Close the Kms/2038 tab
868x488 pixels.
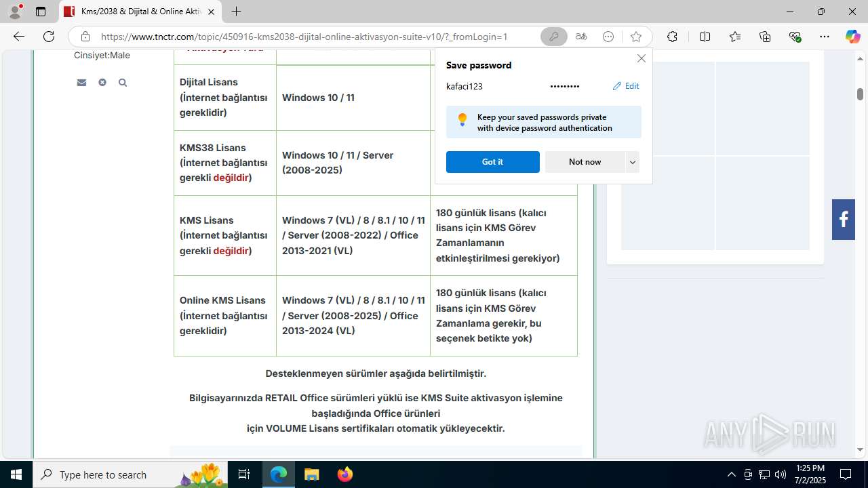click(x=211, y=12)
